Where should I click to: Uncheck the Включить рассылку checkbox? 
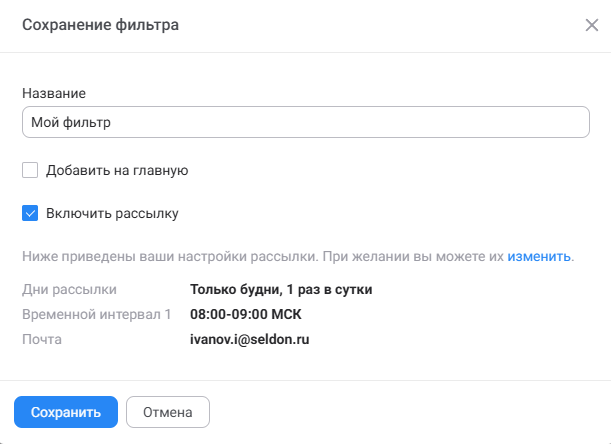pos(30,213)
